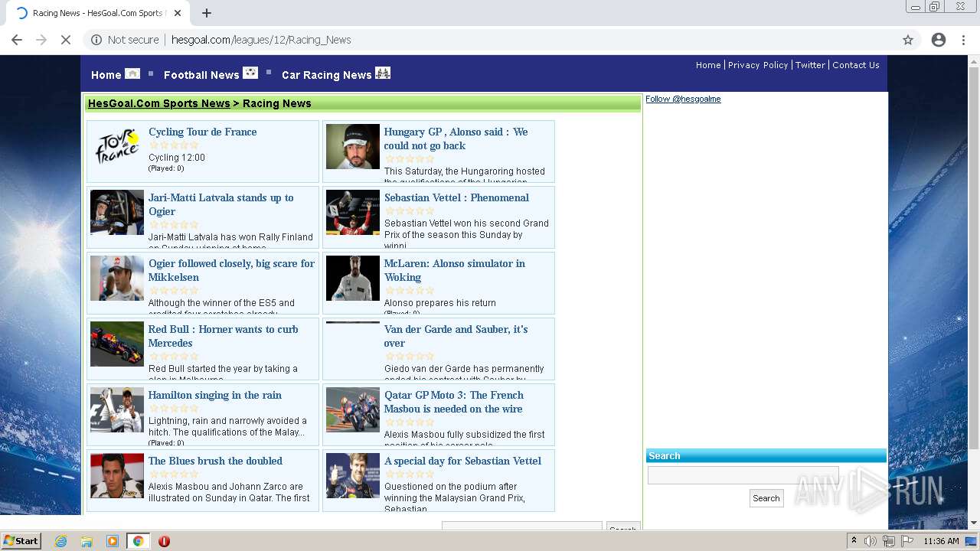Open Football News in the navigation bar
The height and width of the screenshot is (551, 980).
tap(201, 75)
